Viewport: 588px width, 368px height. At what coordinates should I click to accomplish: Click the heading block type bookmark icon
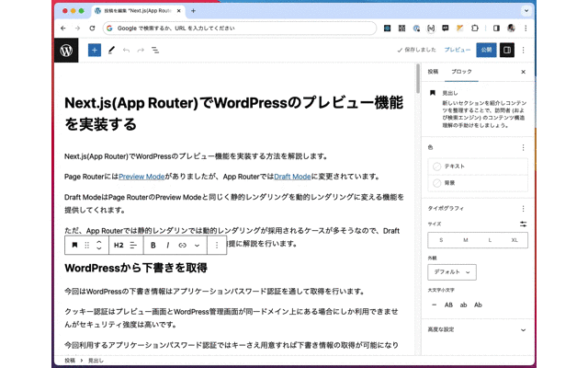(74, 246)
